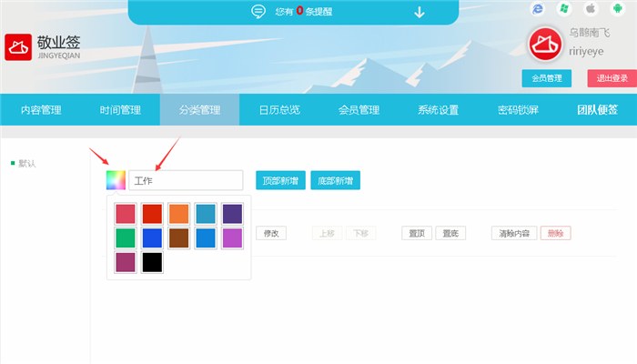Viewport: 637px width, 364px height.
Task: Open the 会员管理 navigation tab
Action: pyautogui.click(x=359, y=110)
